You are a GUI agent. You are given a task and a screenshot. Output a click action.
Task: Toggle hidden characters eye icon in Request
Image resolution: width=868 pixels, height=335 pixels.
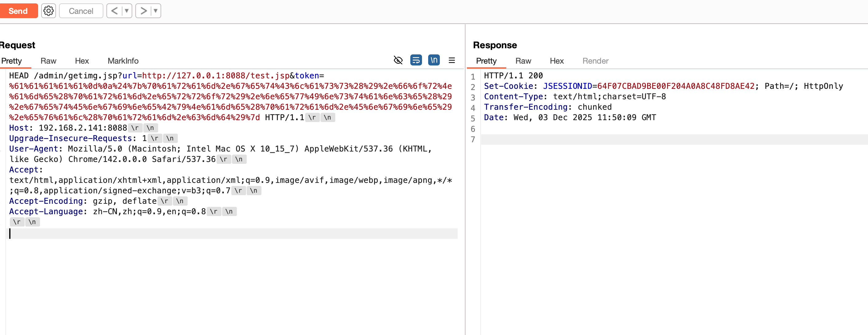tap(398, 60)
